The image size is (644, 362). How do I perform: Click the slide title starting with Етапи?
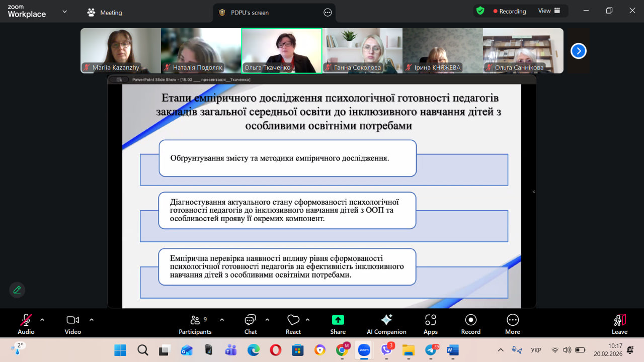pos(328,112)
